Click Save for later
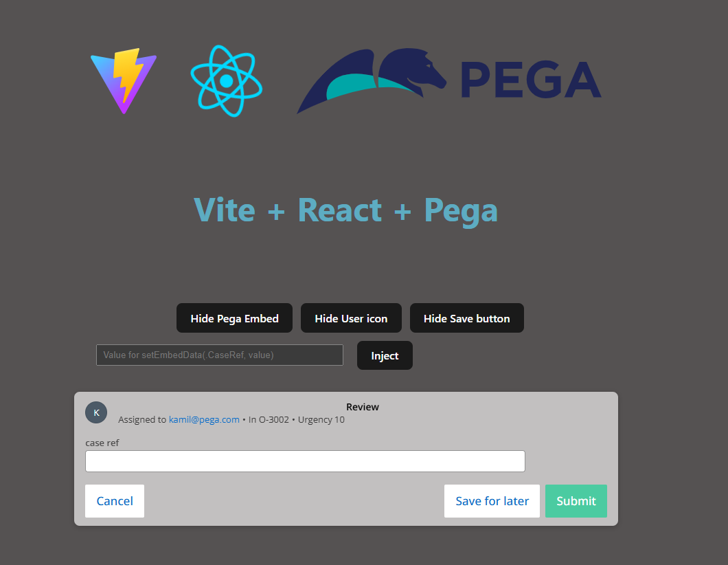728x565 pixels. pyautogui.click(x=492, y=501)
